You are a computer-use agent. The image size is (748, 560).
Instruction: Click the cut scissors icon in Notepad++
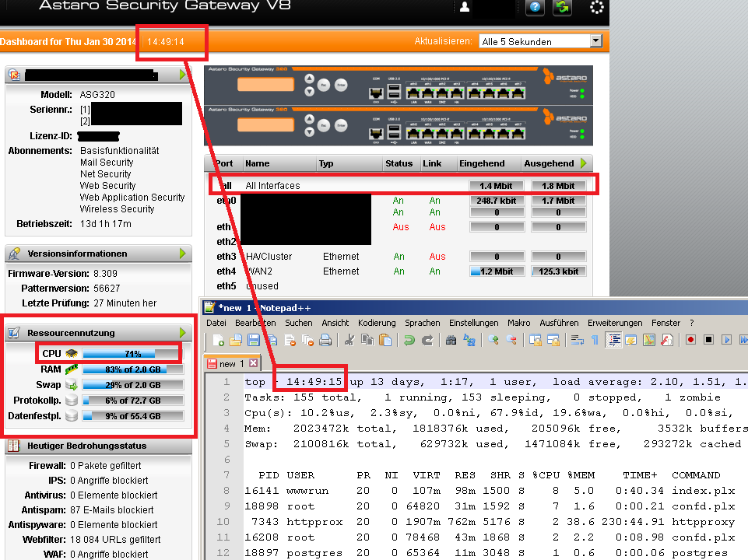[x=351, y=340]
